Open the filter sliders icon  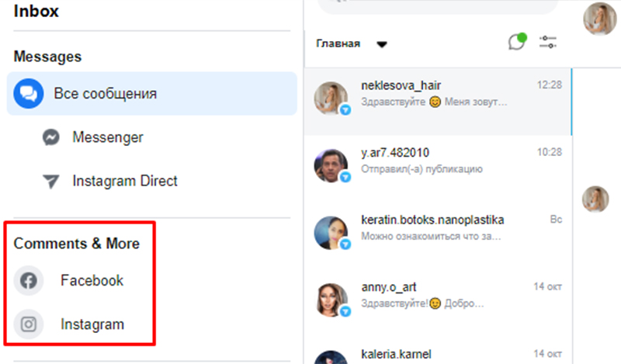tap(548, 42)
